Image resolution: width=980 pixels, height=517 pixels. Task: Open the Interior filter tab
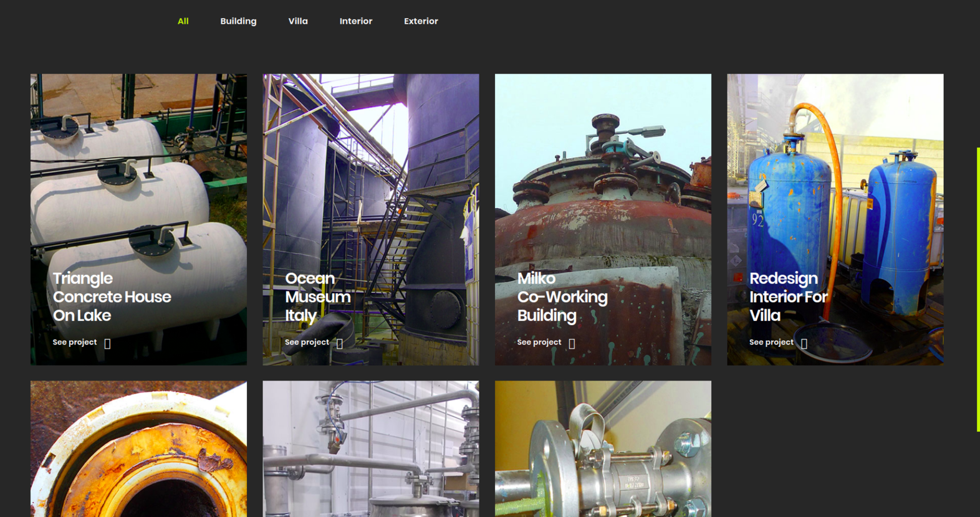(x=356, y=21)
